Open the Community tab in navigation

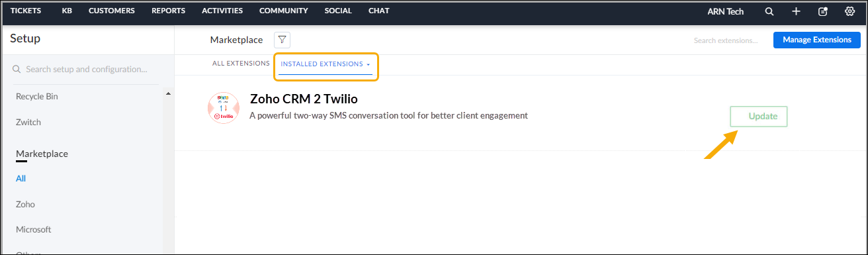(x=283, y=11)
